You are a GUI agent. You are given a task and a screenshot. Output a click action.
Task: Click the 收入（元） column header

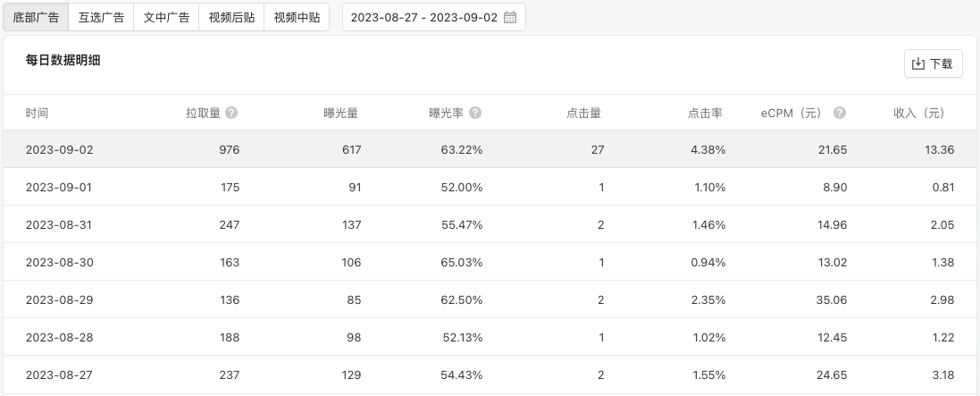(x=918, y=114)
